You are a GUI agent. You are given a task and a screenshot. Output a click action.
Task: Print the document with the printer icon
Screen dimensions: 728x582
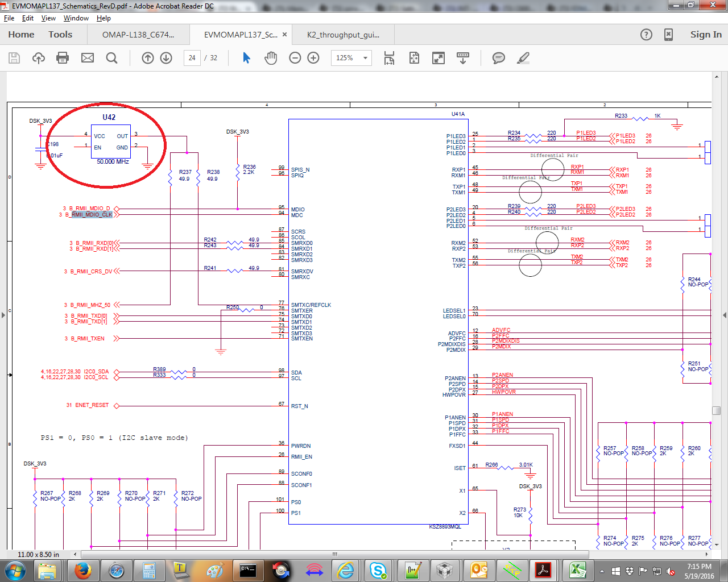(63, 58)
